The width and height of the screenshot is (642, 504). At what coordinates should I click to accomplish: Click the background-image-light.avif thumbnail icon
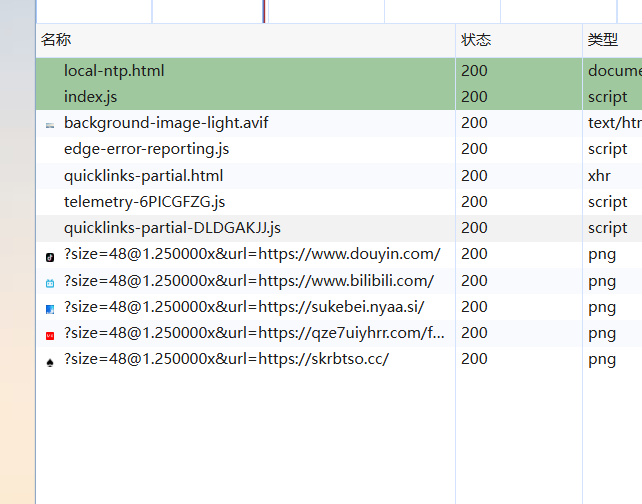50,125
